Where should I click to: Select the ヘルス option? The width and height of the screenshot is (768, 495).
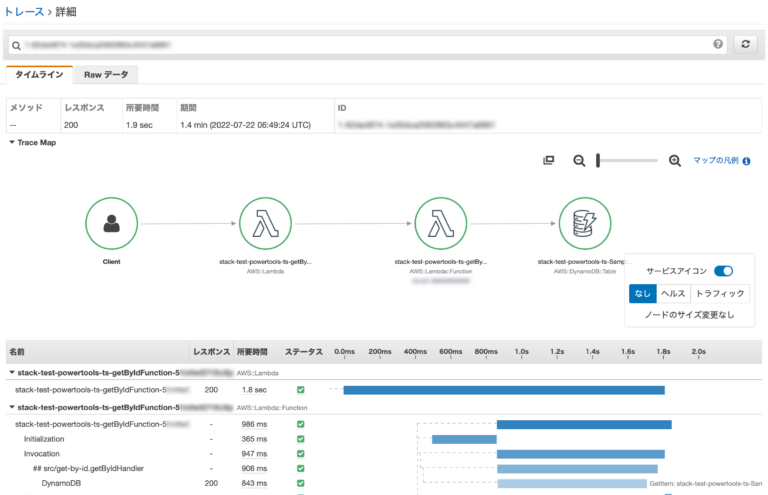pos(673,293)
